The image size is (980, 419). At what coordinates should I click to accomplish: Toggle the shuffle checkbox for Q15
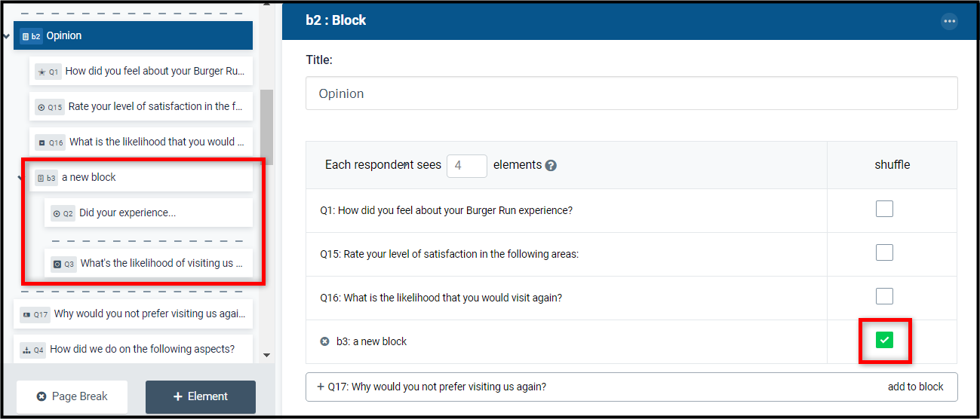884,252
